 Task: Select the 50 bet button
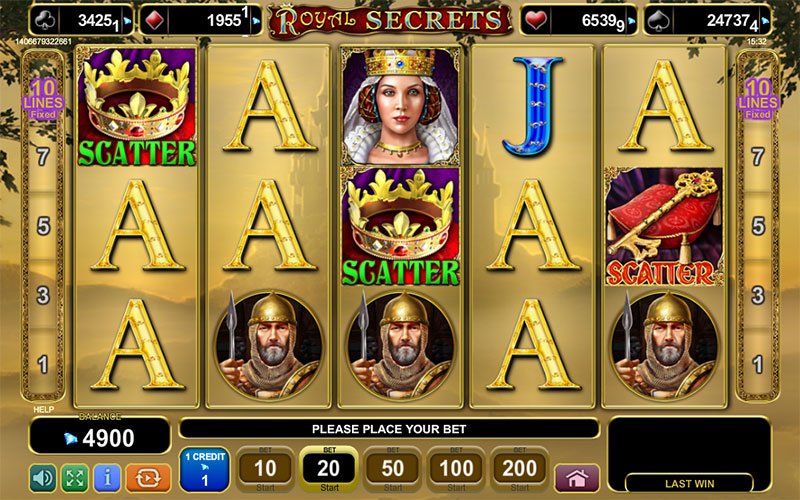click(392, 469)
